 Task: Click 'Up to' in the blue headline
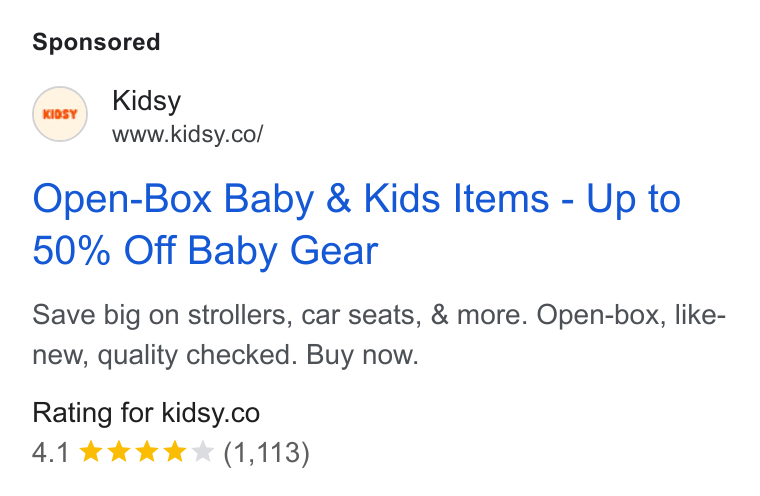[x=633, y=199]
